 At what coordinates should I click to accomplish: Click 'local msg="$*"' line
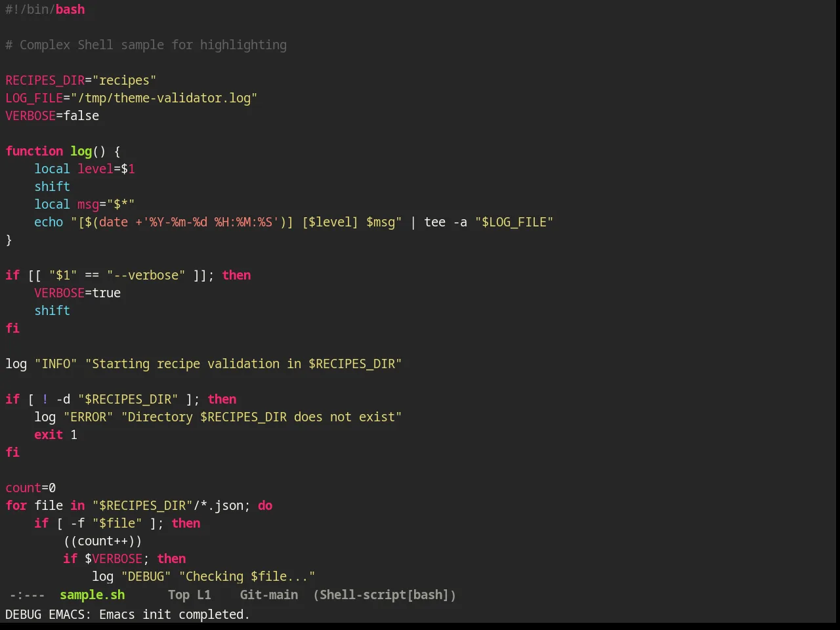click(x=85, y=204)
